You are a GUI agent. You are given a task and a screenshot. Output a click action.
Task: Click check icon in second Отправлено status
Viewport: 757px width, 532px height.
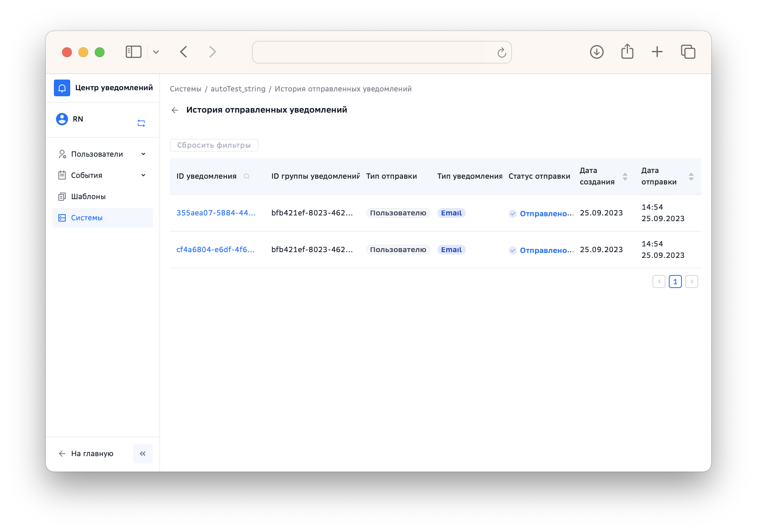pos(513,250)
